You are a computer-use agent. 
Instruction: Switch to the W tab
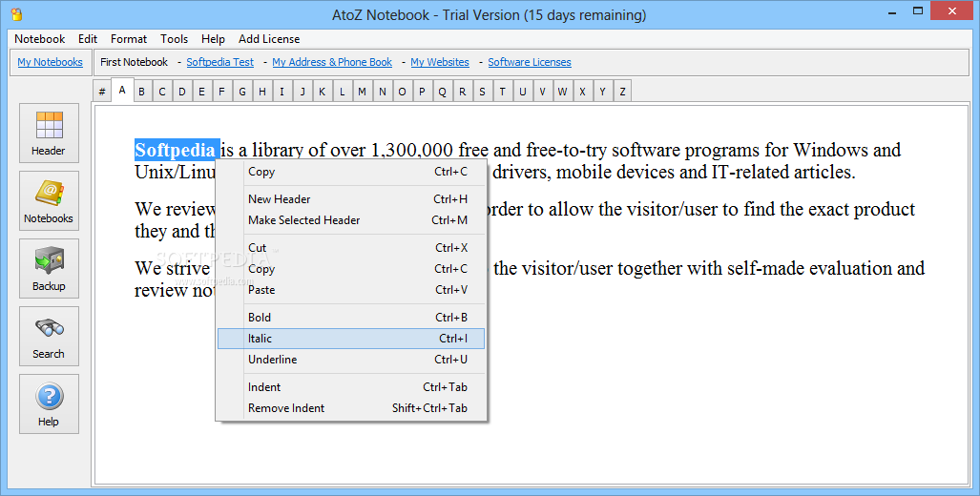tap(562, 92)
